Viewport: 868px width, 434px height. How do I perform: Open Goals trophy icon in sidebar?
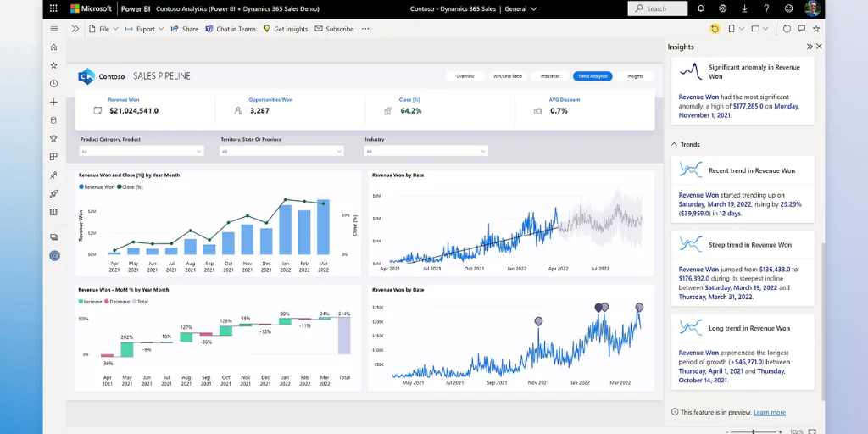[53, 138]
